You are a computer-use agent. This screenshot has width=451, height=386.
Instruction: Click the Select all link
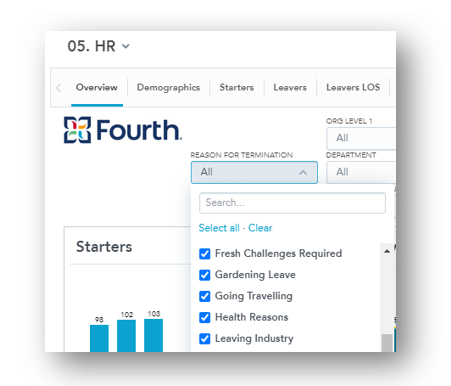[x=219, y=228]
